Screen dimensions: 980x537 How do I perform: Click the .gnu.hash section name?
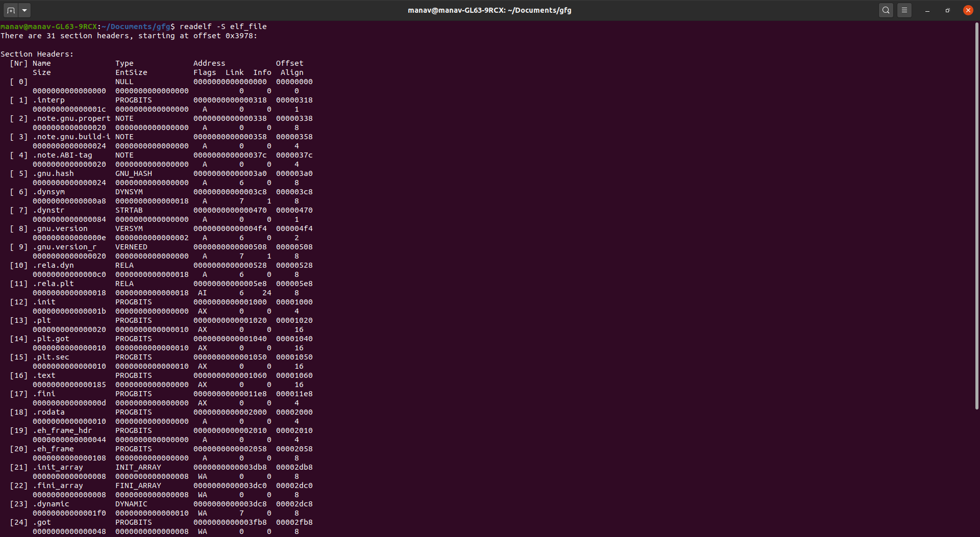point(53,173)
